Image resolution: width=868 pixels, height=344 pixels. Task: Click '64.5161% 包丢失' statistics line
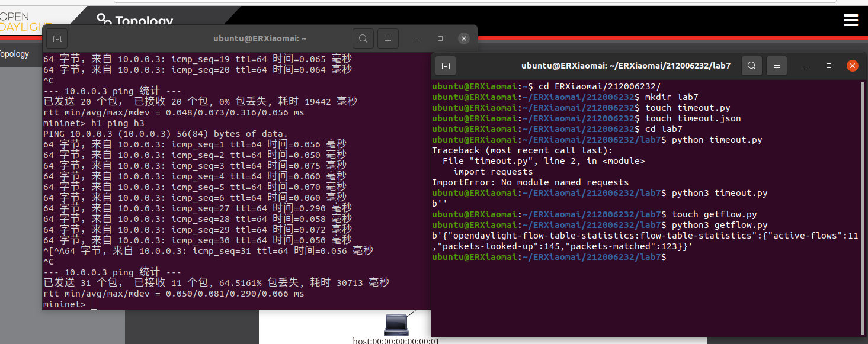pos(216,282)
